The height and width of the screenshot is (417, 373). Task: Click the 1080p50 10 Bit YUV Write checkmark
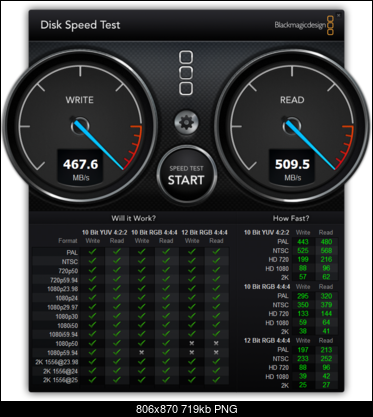92,343
